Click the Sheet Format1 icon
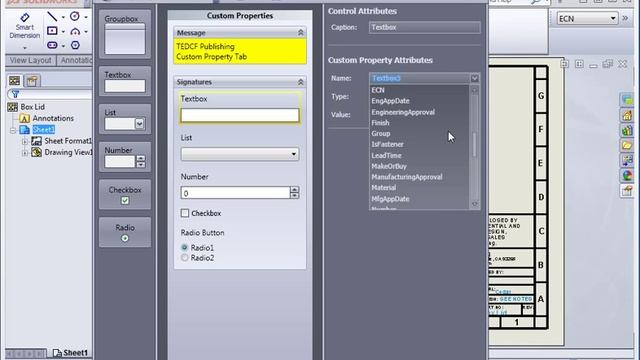The height and width of the screenshot is (360, 640). tap(37, 141)
